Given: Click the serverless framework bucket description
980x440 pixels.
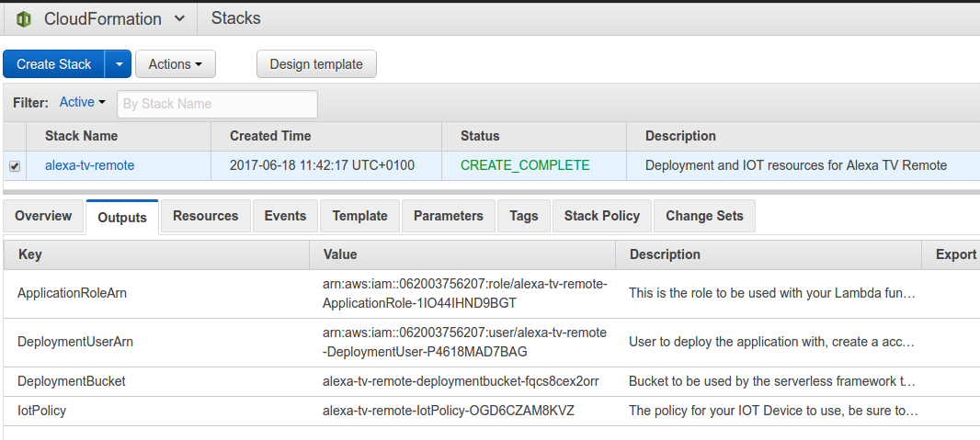Looking at the screenshot, I should click(772, 381).
